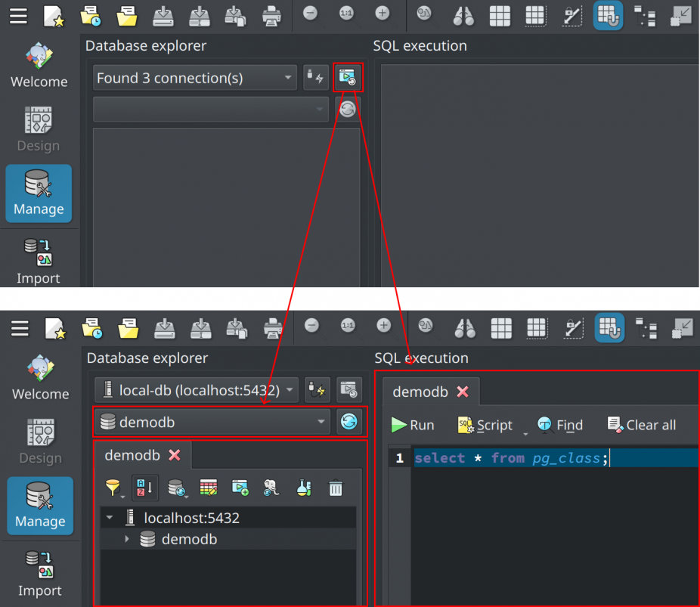Open Import view in the lower sidebar
The height and width of the screenshot is (607, 700).
[40, 574]
